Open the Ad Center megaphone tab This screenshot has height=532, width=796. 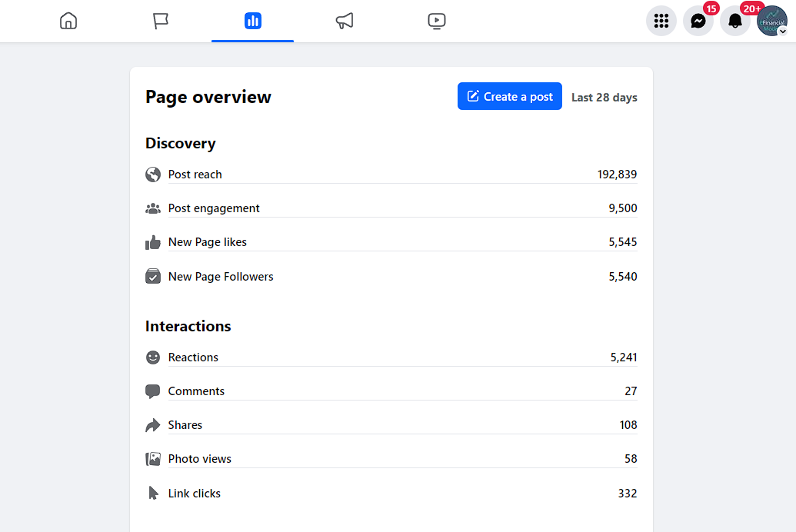click(x=345, y=21)
